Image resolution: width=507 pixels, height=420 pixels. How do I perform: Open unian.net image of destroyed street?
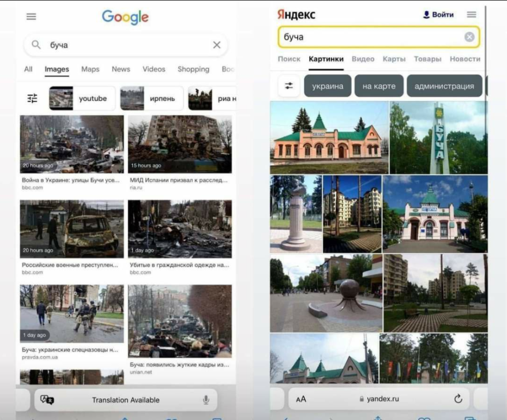[180, 321]
